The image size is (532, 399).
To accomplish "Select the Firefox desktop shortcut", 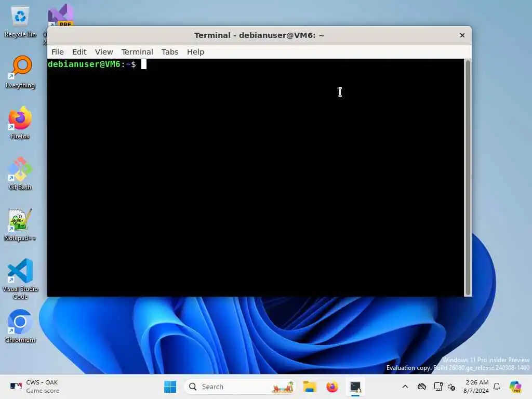I will (x=20, y=123).
